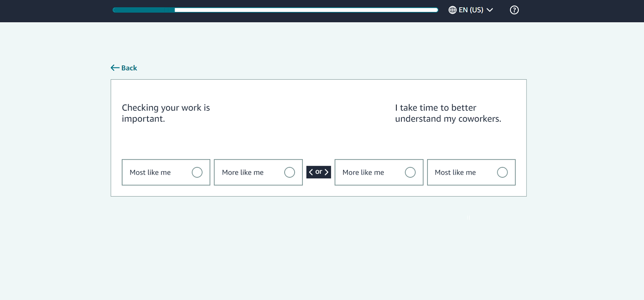Image resolution: width=644 pixels, height=300 pixels.
Task: Click the left chevron in the 'or' badge
Action: coord(311,172)
